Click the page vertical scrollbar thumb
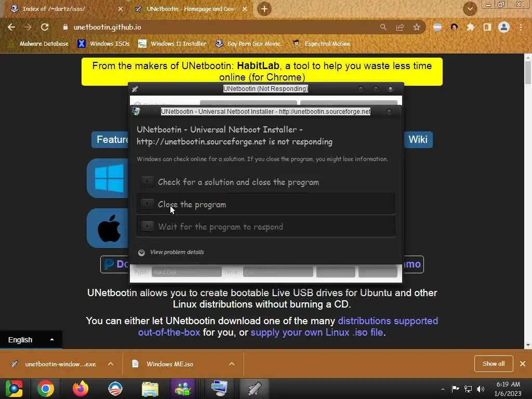 (x=528, y=73)
